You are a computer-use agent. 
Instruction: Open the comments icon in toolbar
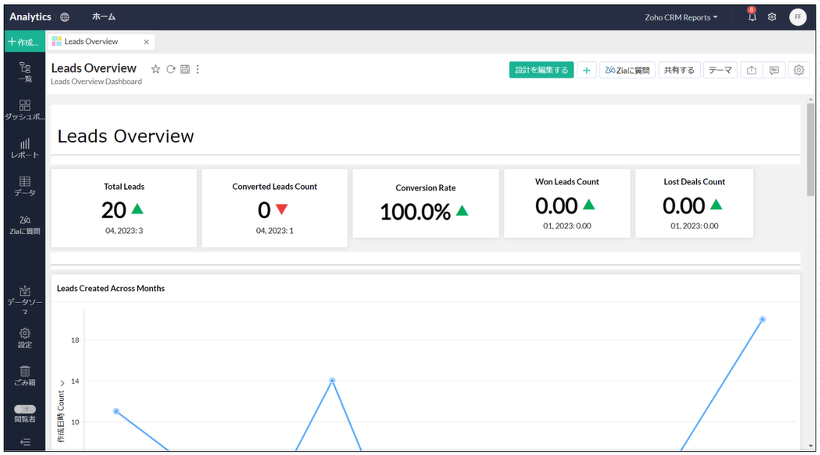774,70
